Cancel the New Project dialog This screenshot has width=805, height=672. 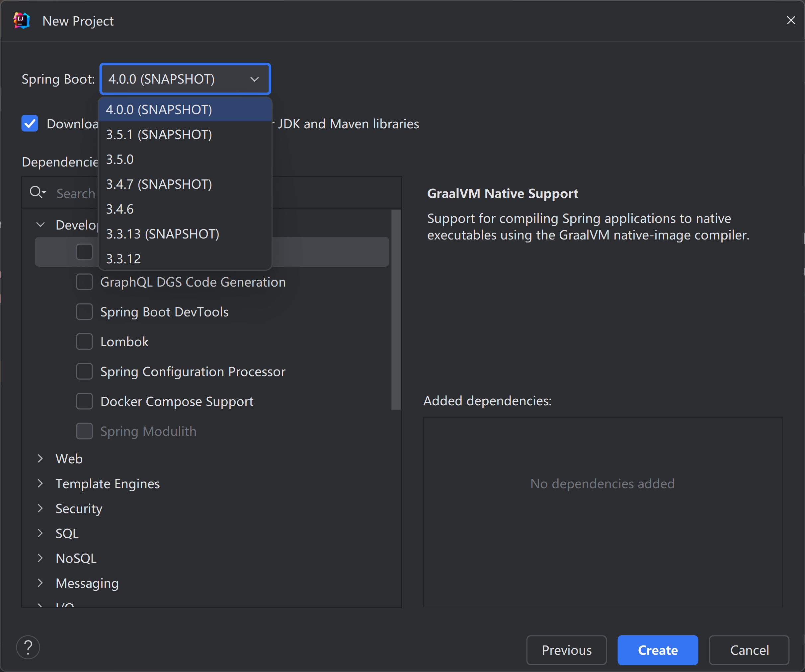(x=749, y=650)
